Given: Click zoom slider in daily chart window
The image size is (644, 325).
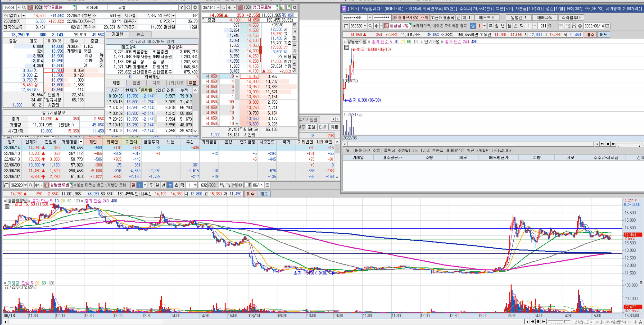Looking at the screenshot, I should 629,144.
